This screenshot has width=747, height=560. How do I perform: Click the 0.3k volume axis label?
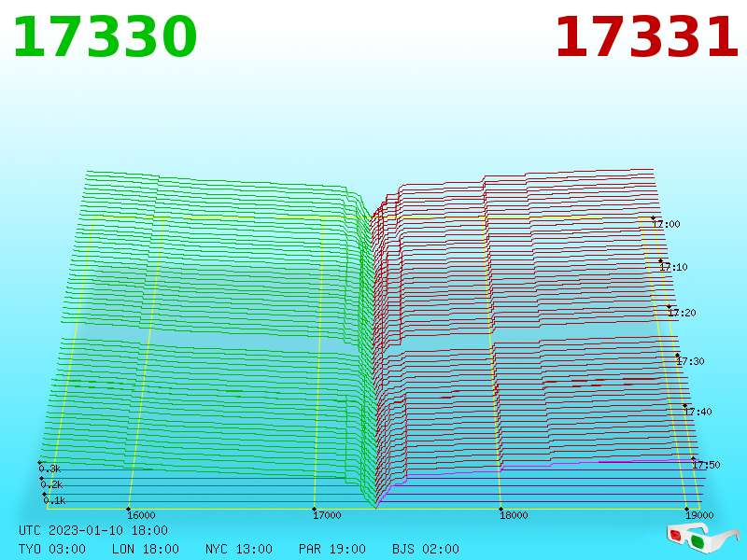(x=50, y=469)
